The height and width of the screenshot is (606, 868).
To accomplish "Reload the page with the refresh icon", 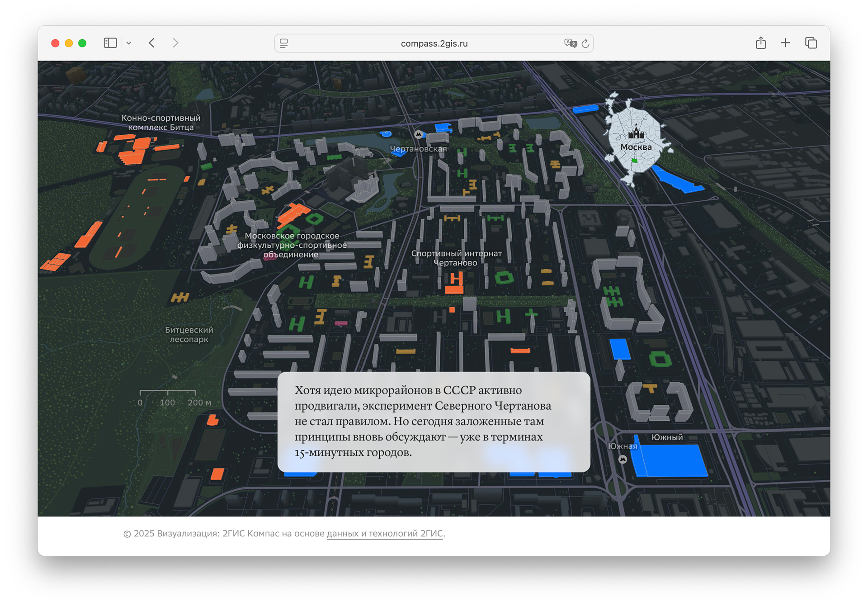I will [x=585, y=43].
